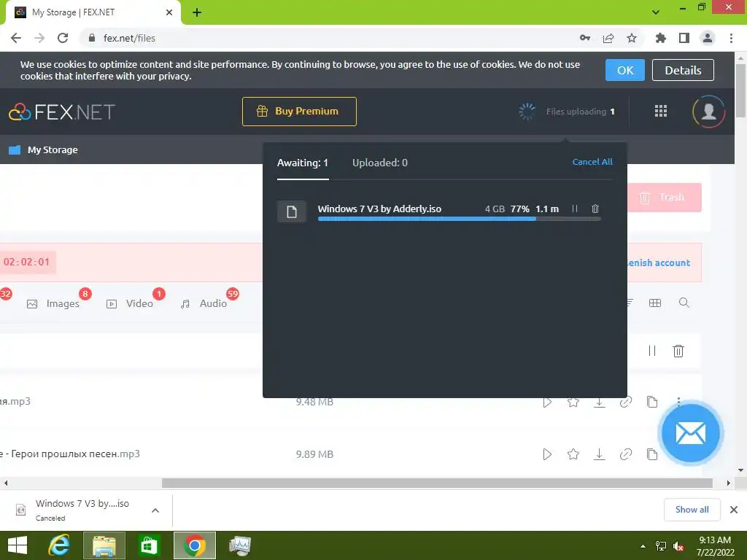Share this page icon
Viewport: 747px width, 560px height.
(x=608, y=38)
